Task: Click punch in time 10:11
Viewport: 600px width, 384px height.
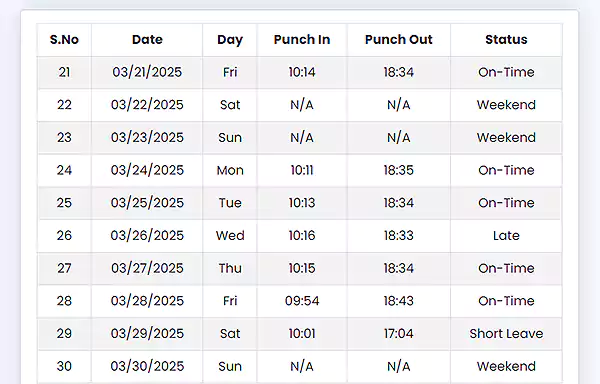Action: [x=302, y=170]
